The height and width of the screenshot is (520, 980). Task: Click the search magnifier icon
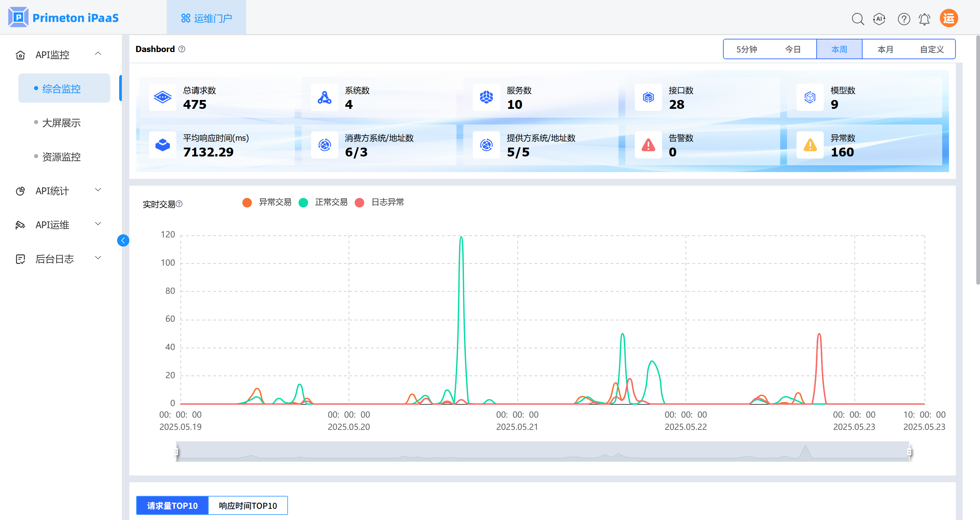pos(857,19)
